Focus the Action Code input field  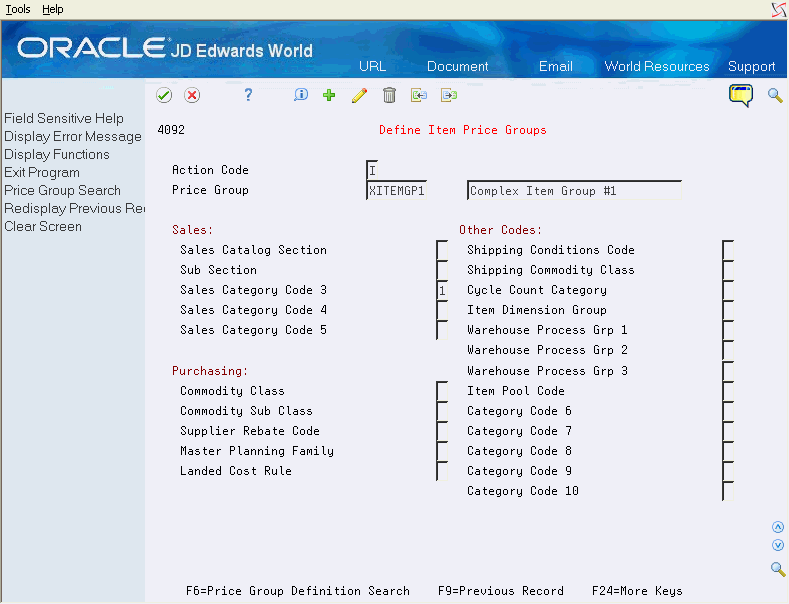372,170
